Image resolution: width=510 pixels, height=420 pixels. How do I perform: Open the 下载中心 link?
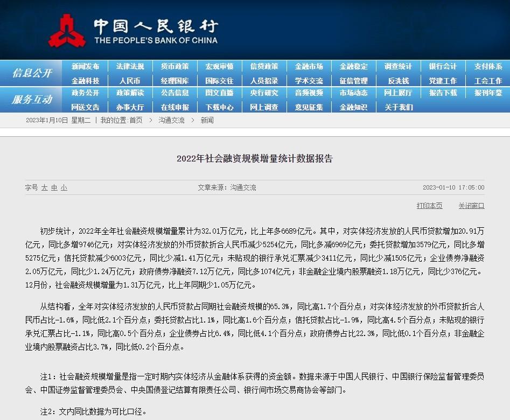[x=219, y=107]
